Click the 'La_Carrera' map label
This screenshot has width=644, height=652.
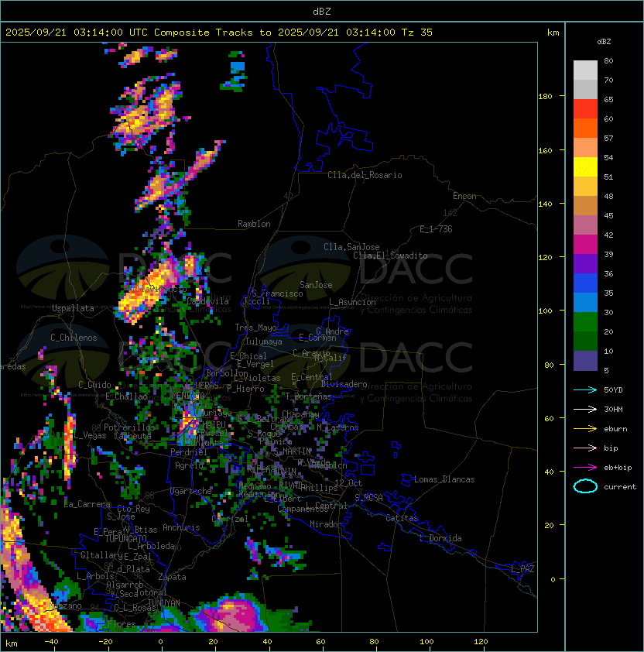pyautogui.click(x=87, y=504)
